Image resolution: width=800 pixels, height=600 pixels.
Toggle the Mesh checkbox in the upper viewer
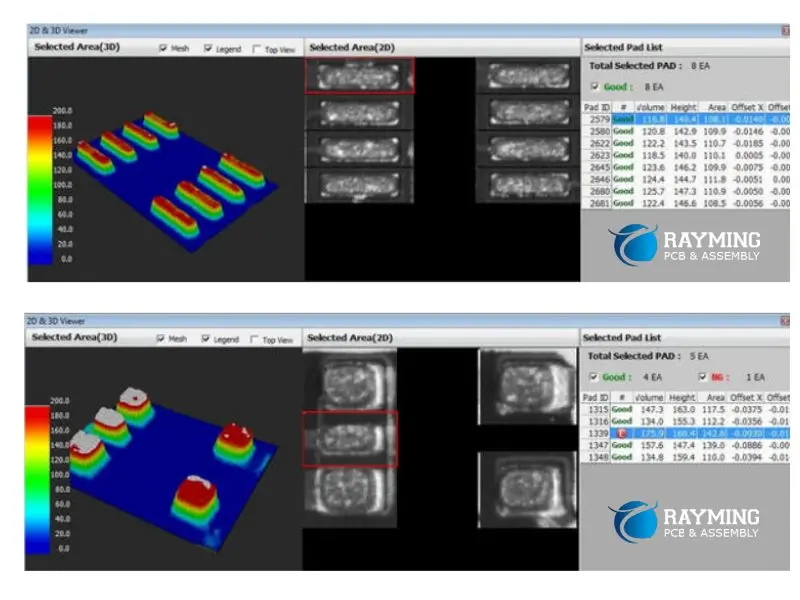(x=164, y=48)
